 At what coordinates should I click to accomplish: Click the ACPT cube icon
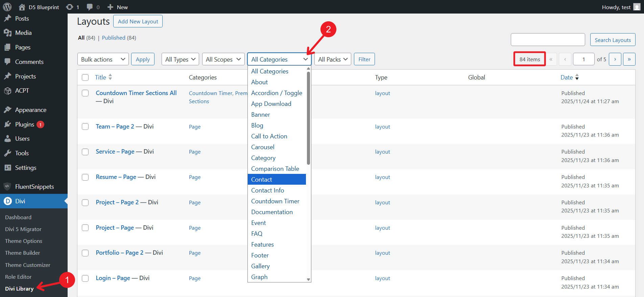[7, 91]
